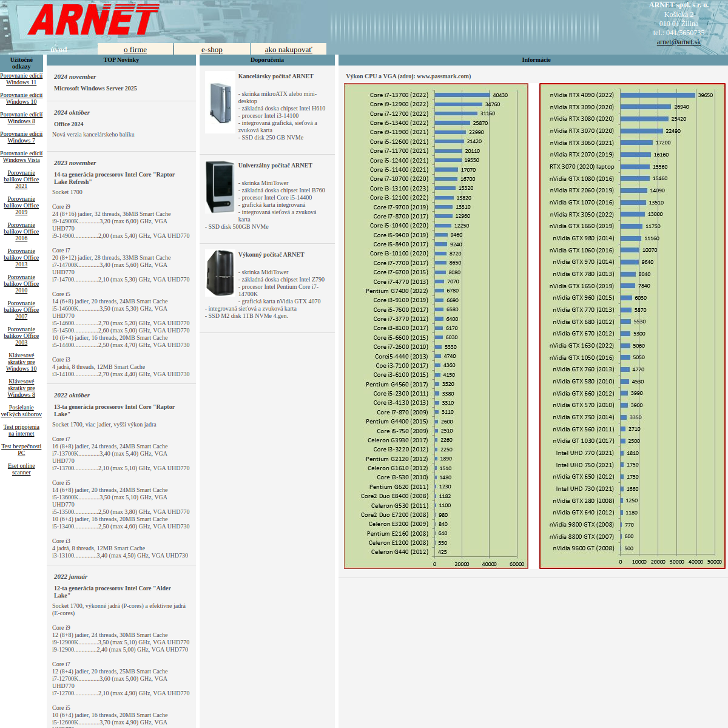This screenshot has height=728, width=728.
Task: Click the Kancelársky počítač ARNET image
Action: coord(220,103)
